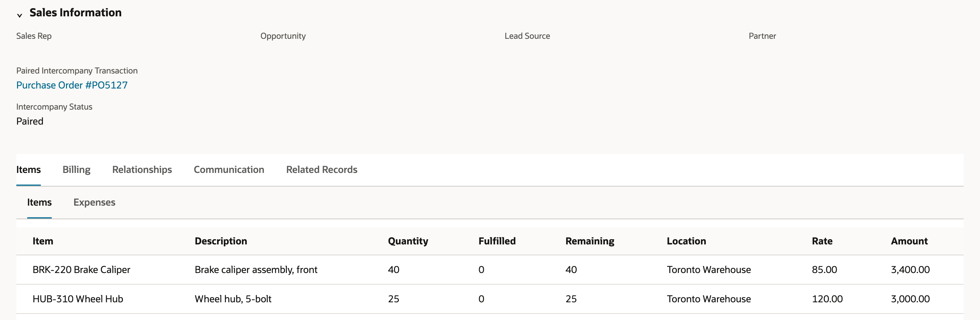
Task: Click the Amount column header
Action: pyautogui.click(x=909, y=241)
